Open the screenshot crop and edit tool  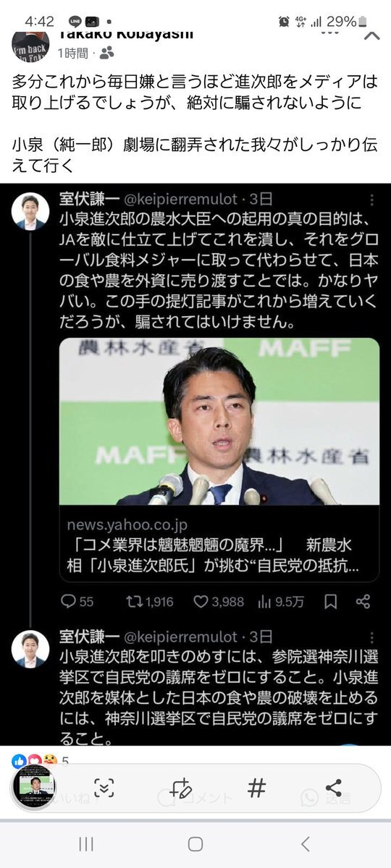point(181,788)
